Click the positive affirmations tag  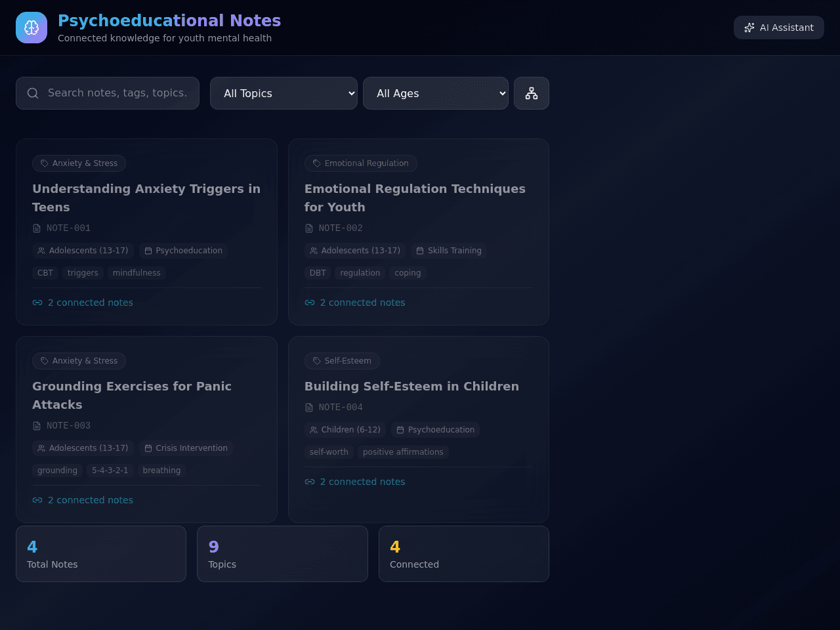click(403, 452)
